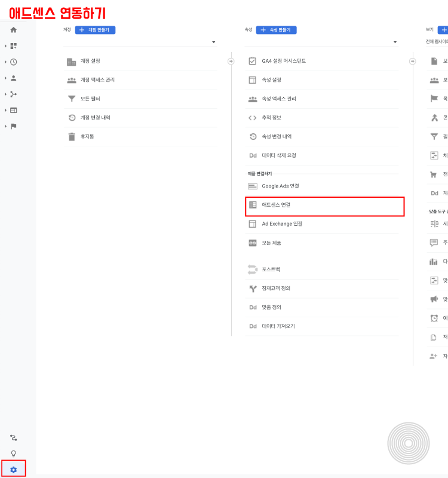Click the code brackets icon beside 추적 정보

click(252, 118)
